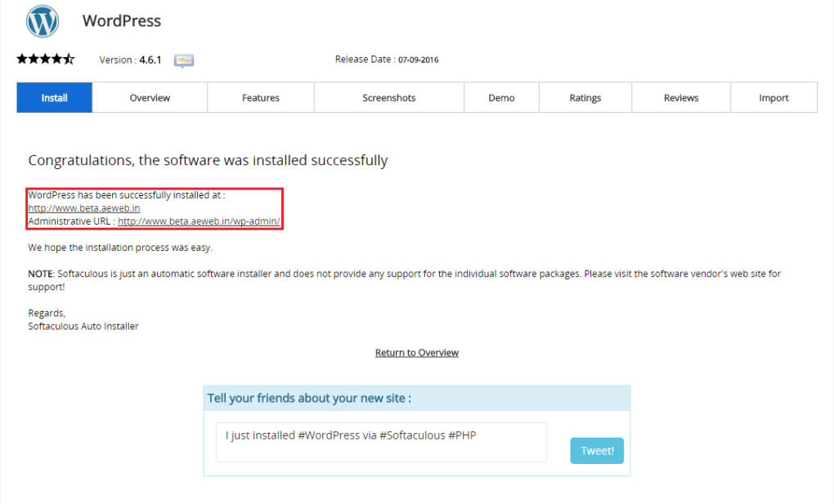Select the second rating star
The width and height of the screenshot is (834, 504).
pyautogui.click(x=32, y=58)
